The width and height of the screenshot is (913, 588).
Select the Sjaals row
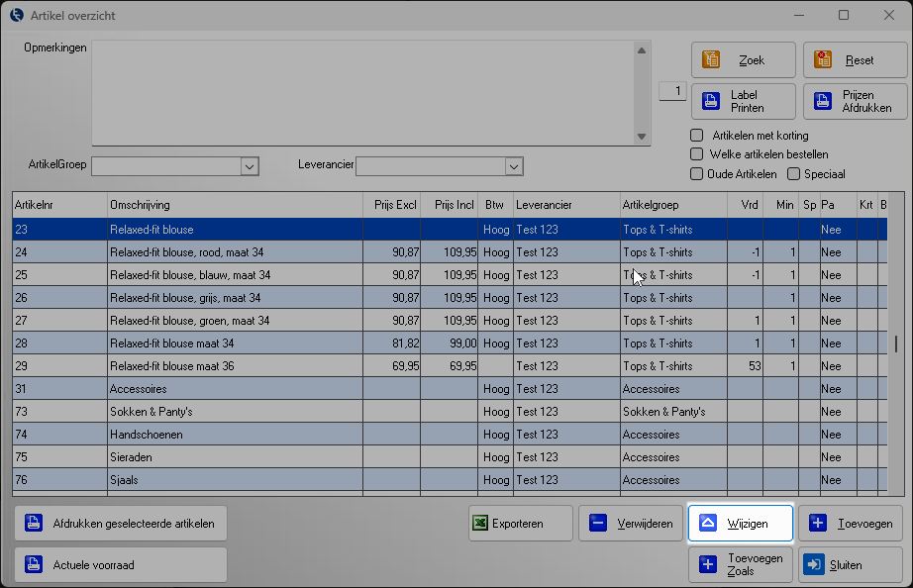(x=450, y=480)
